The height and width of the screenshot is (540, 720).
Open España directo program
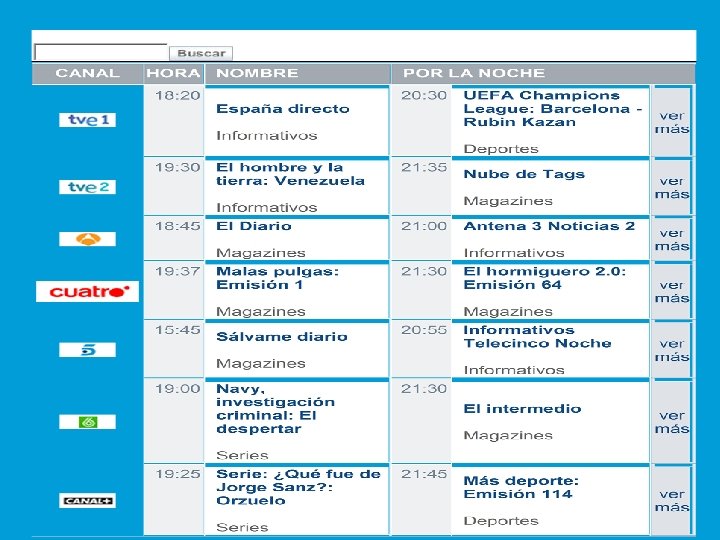point(282,109)
